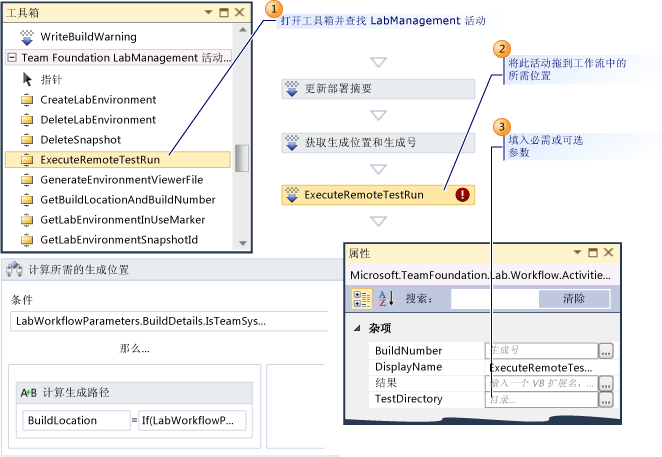Image resolution: width=662 pixels, height=457 pixels.
Task: Click the 获取生成位置和生成号 workflow activity icon
Action: point(292,142)
